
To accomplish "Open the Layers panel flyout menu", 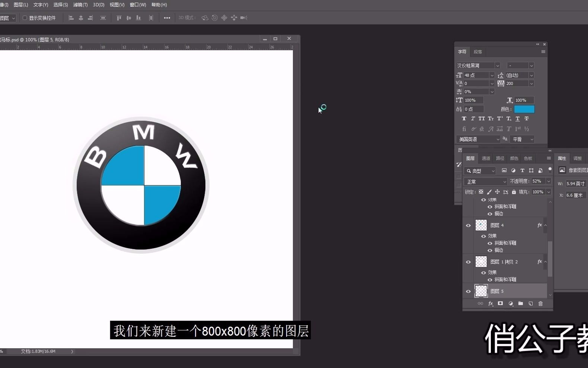I will tap(549, 158).
